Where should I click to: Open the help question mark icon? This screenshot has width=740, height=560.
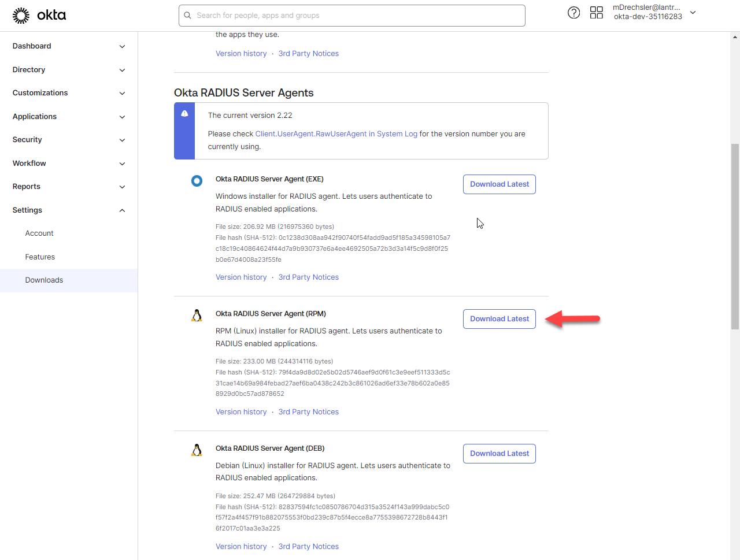pos(573,13)
